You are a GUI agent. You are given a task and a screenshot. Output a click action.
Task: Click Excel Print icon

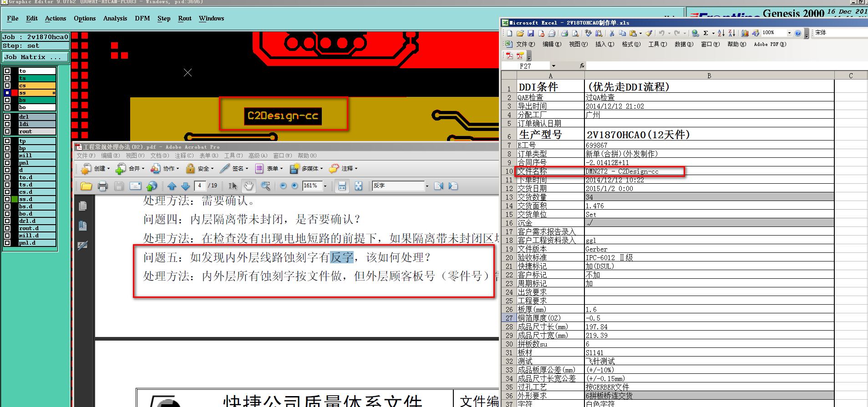pos(564,33)
